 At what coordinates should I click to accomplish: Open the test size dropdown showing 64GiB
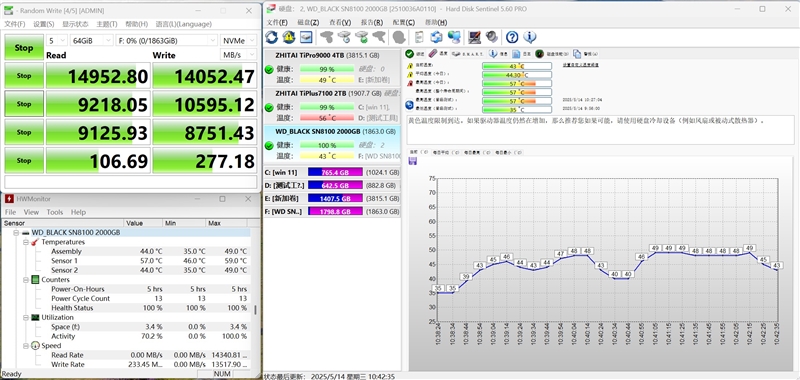point(91,40)
